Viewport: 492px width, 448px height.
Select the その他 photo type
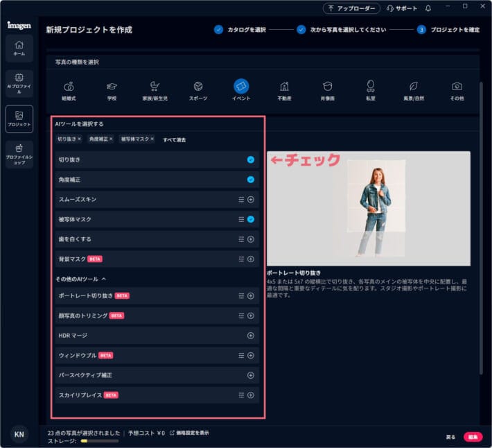(457, 91)
